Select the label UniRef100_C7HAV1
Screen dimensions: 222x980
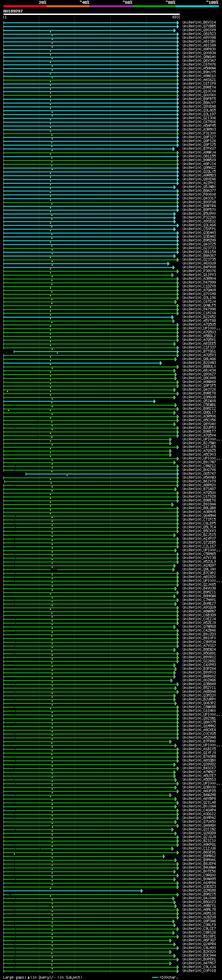pyautogui.click(x=199, y=600)
